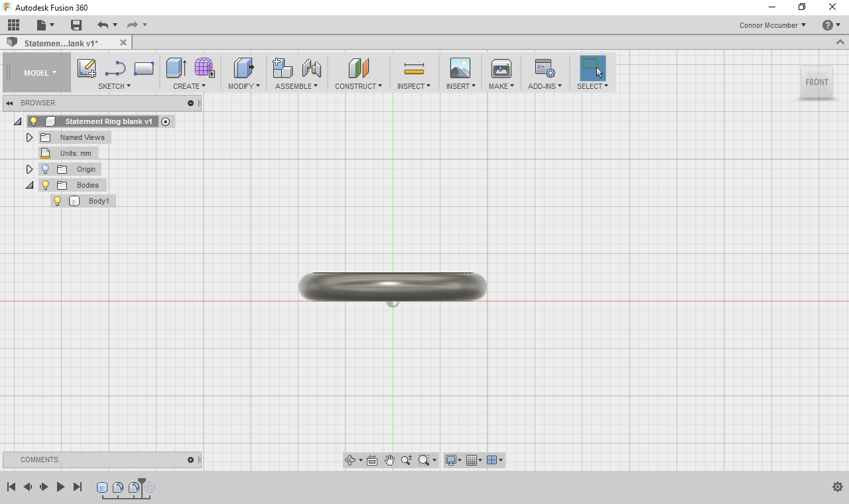Select the Press Pull tool
Viewport: 849px width, 504px height.
[244, 68]
